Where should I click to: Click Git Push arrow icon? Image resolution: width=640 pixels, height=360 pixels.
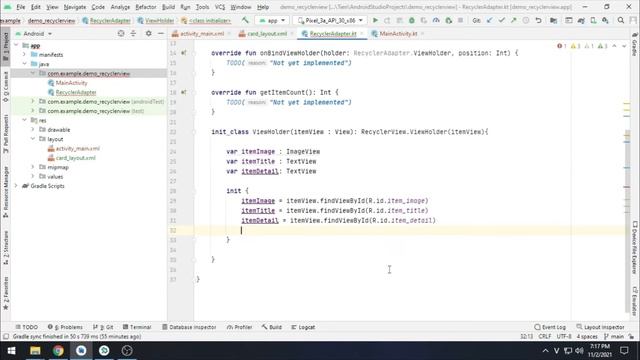pos(513,20)
